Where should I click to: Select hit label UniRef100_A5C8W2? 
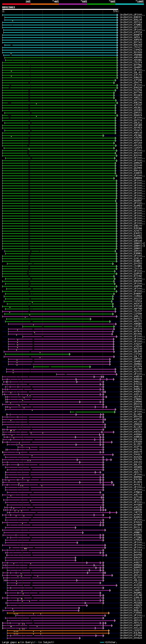tap(131, 135)
